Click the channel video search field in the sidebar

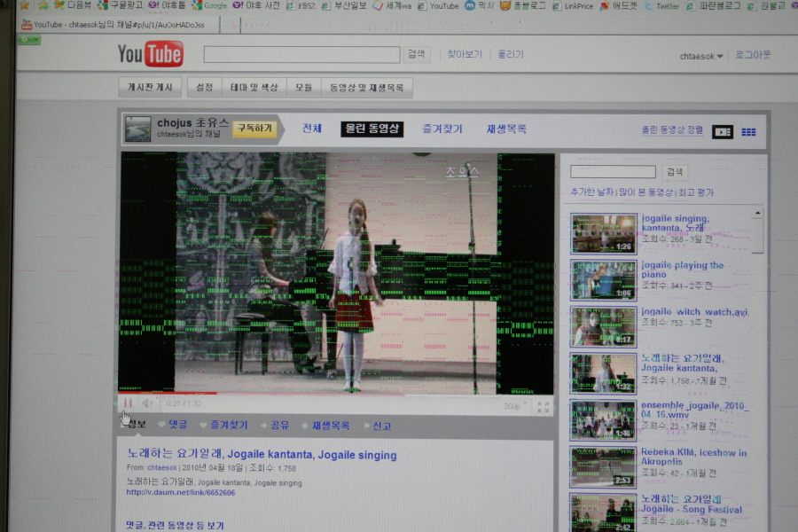(x=613, y=171)
